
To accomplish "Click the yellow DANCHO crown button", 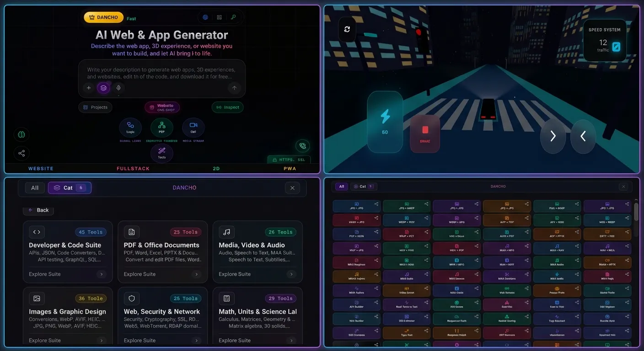I will pyautogui.click(x=104, y=17).
